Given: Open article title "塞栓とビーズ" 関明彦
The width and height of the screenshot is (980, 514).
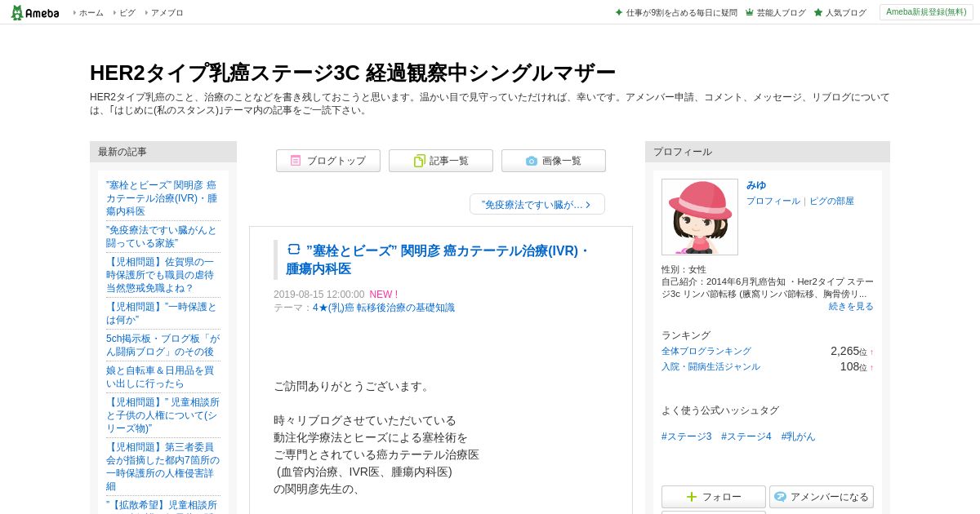Looking at the screenshot, I should pos(438,259).
